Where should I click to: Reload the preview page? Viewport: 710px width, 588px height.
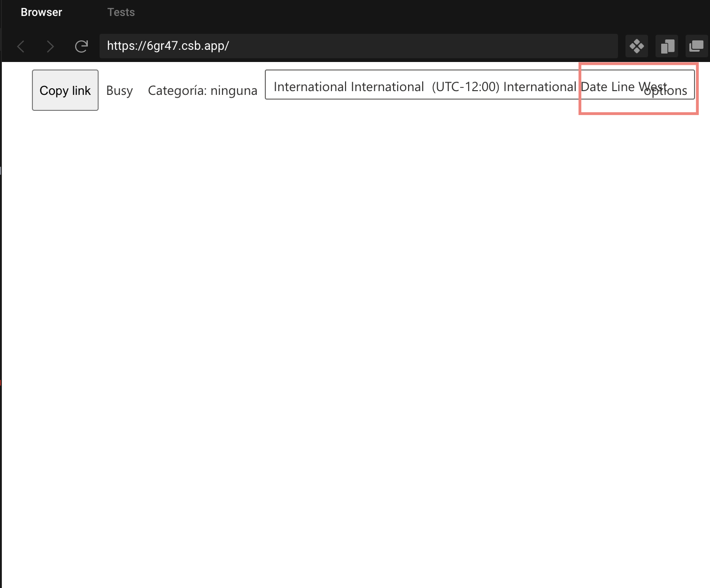(x=81, y=46)
